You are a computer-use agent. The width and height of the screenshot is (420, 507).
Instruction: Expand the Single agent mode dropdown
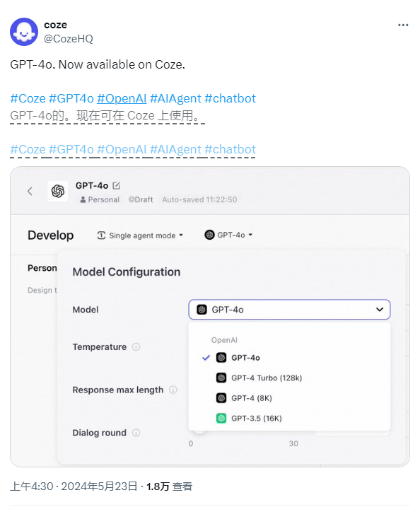(140, 235)
